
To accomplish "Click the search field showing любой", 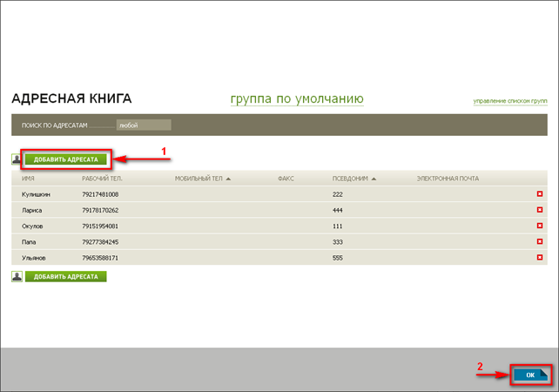I will tap(143, 125).
